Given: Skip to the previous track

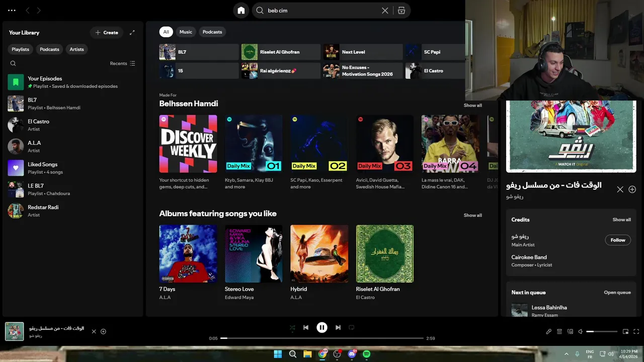Looking at the screenshot, I should 305,327.
